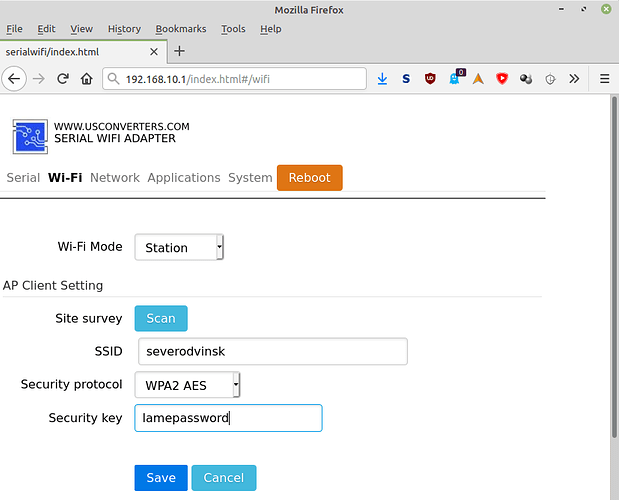Go to the browser home page

point(87,79)
